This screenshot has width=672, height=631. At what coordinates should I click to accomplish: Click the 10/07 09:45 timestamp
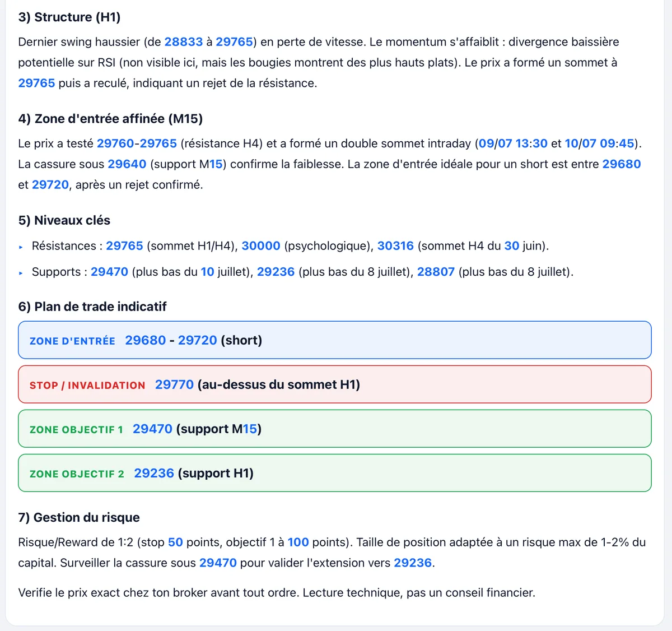tap(600, 143)
